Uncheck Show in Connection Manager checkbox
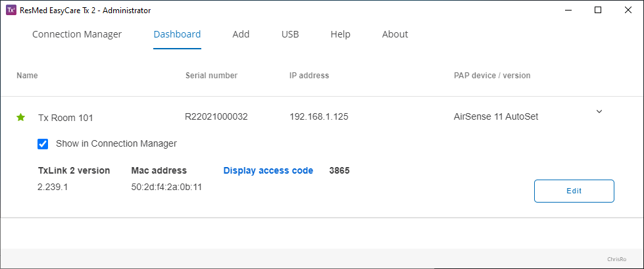This screenshot has width=644, height=269. 43,144
